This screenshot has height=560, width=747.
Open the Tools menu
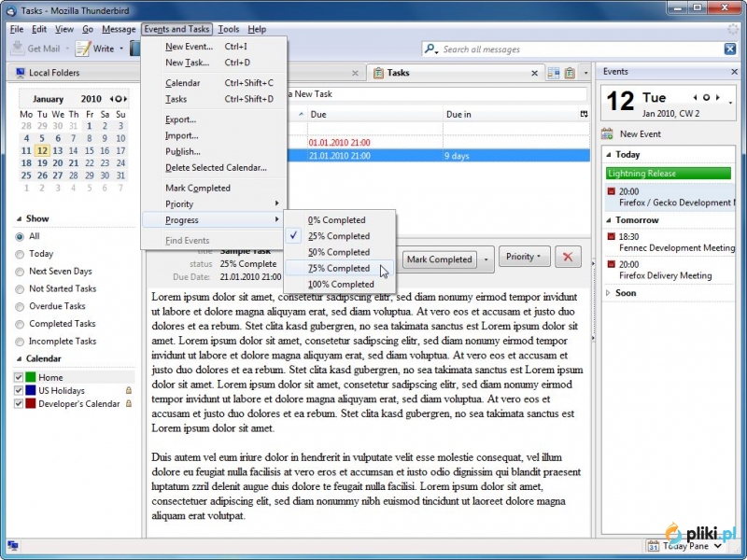[x=228, y=29]
